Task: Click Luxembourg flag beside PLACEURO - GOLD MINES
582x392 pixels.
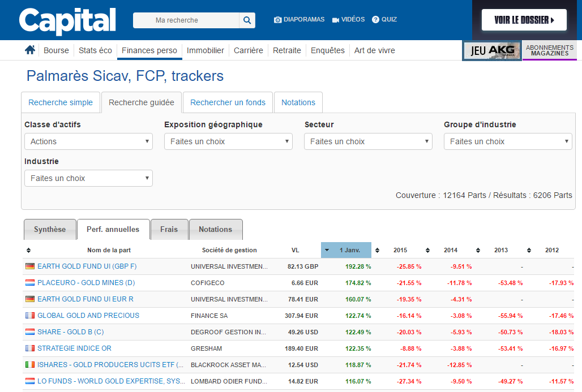Action: pos(30,283)
